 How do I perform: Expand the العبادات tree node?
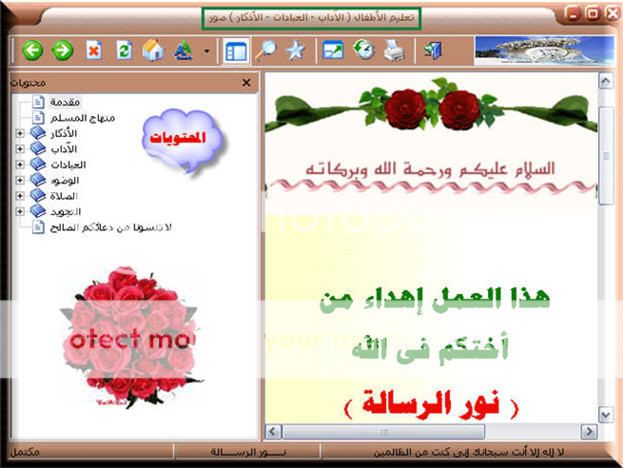(x=19, y=164)
